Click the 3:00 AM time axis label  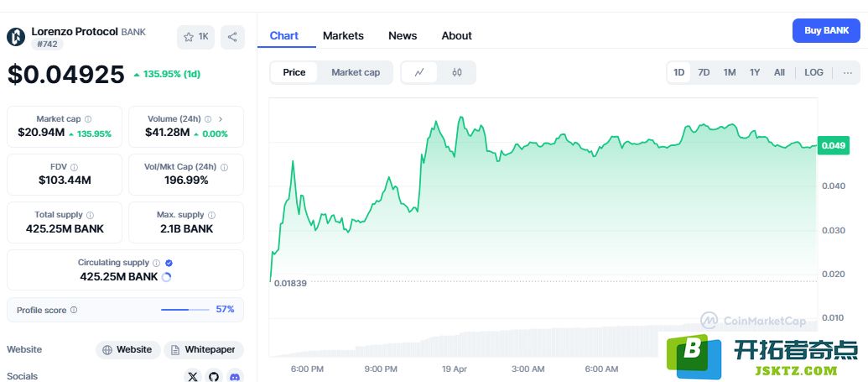pos(528,369)
